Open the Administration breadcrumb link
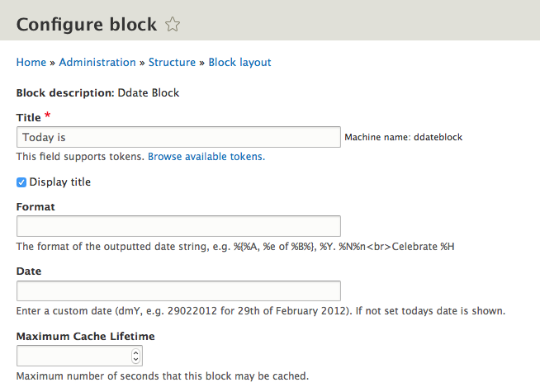540x392 pixels. click(97, 63)
